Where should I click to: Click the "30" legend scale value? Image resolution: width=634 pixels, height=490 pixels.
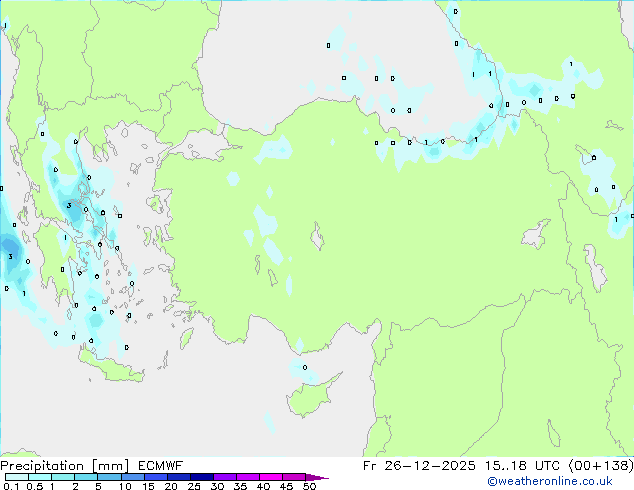pyautogui.click(x=217, y=486)
